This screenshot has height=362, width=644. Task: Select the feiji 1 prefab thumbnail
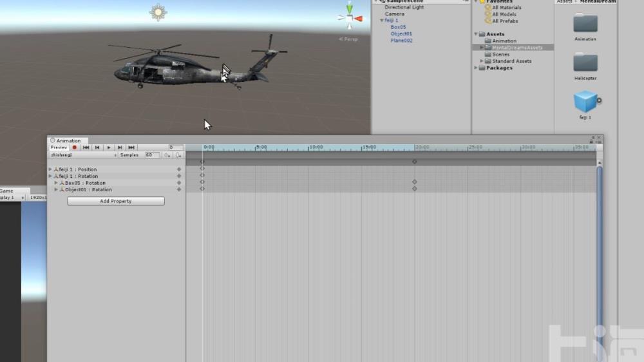point(585,102)
